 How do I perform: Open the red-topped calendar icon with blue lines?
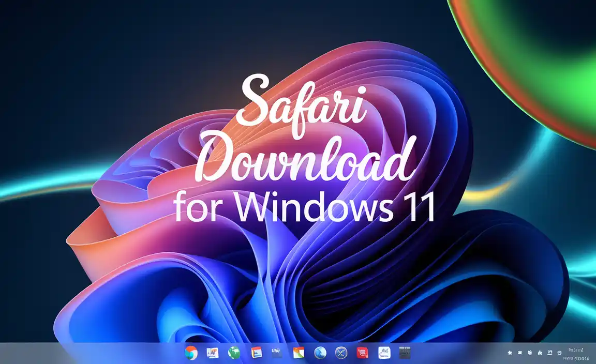257,353
